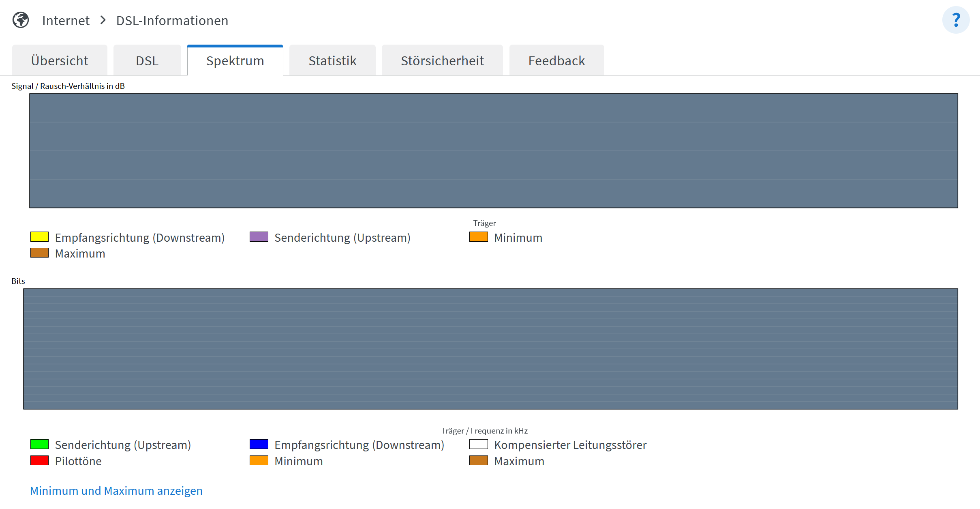Switch to the DSL tab
This screenshot has width=980, height=509.
tap(147, 61)
